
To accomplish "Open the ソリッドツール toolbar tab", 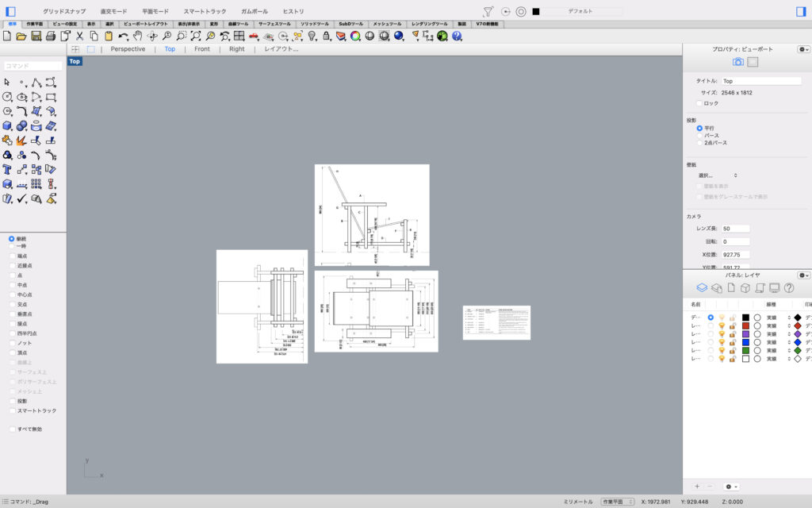I will click(314, 24).
